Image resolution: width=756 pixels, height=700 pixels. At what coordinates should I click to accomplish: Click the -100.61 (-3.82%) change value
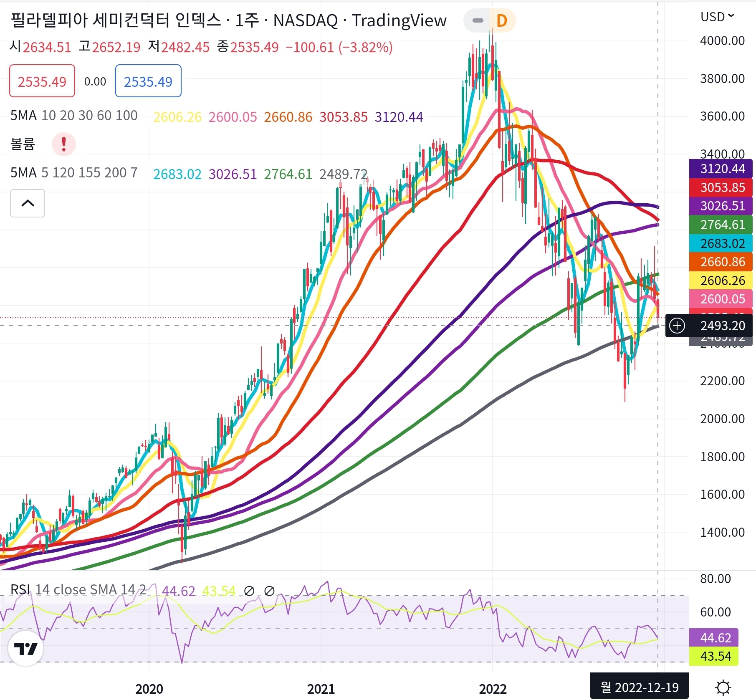tap(339, 47)
